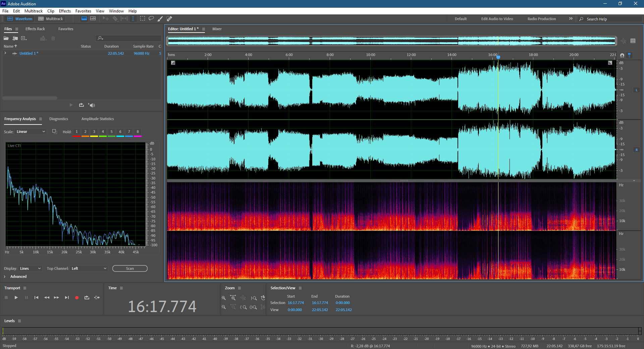Viewport: 644px width, 349px height.
Task: Choose the Spot Healing Brush tool
Action: [x=169, y=19]
